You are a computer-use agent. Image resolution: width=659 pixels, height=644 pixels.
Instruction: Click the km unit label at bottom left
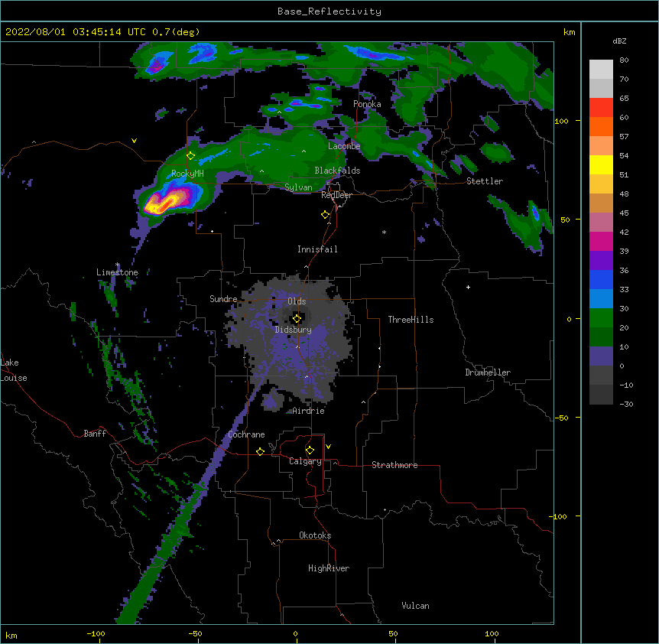click(x=11, y=636)
